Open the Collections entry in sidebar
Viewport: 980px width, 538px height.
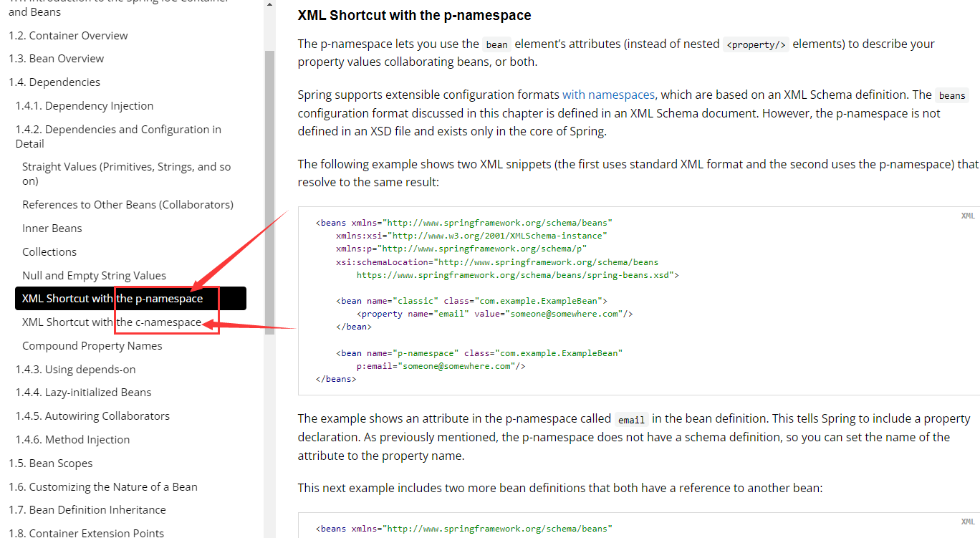click(49, 252)
